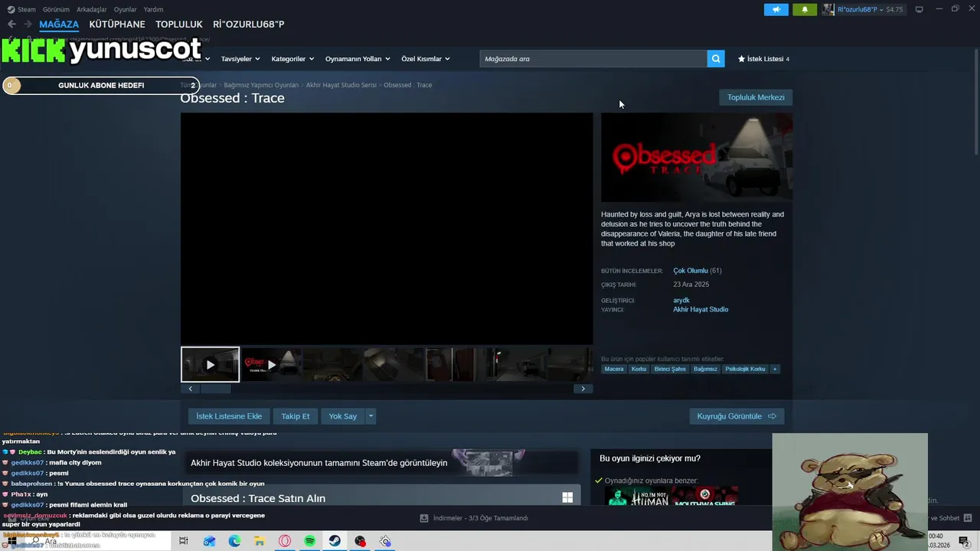
Task: Expand the Tavsiyeler dropdown
Action: point(240,59)
